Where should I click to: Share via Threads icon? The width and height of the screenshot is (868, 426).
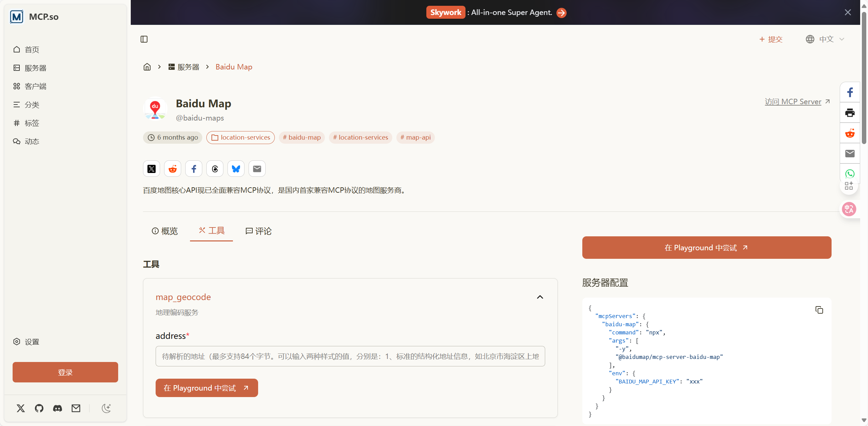pos(215,169)
